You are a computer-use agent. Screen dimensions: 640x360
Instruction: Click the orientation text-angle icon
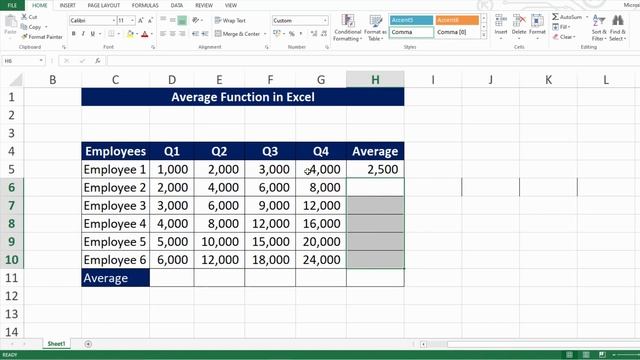[x=196, y=20]
